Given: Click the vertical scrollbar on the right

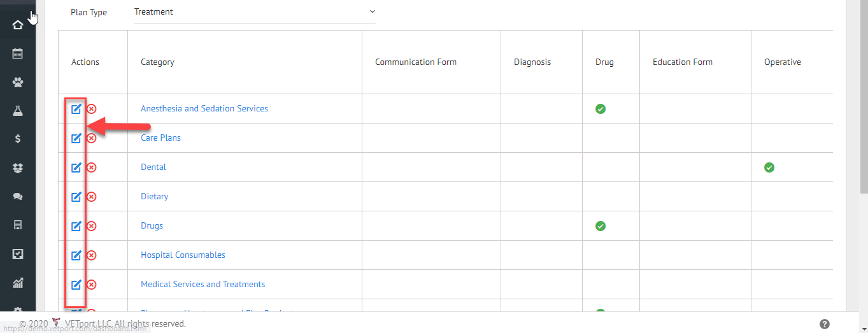Looking at the screenshot, I should pos(864,96).
